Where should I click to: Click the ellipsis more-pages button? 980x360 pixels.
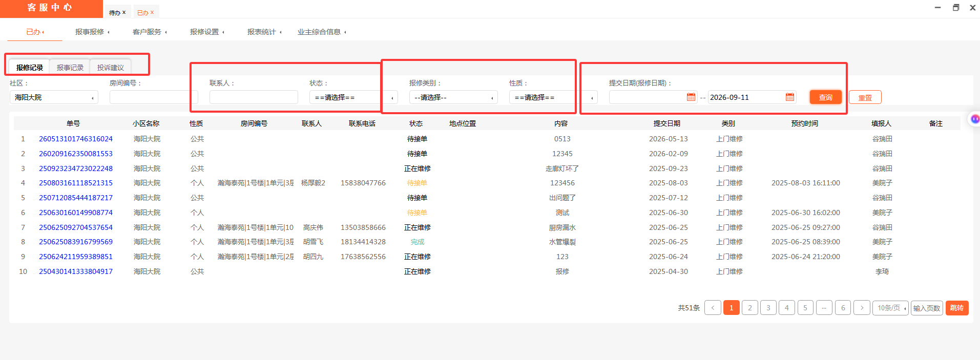point(824,308)
